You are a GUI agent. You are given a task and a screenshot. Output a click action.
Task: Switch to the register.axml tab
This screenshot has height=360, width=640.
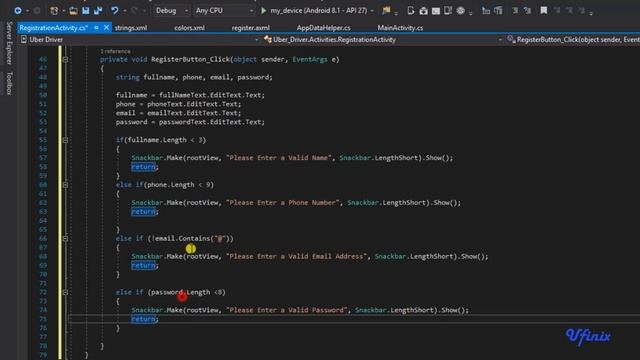pyautogui.click(x=251, y=28)
